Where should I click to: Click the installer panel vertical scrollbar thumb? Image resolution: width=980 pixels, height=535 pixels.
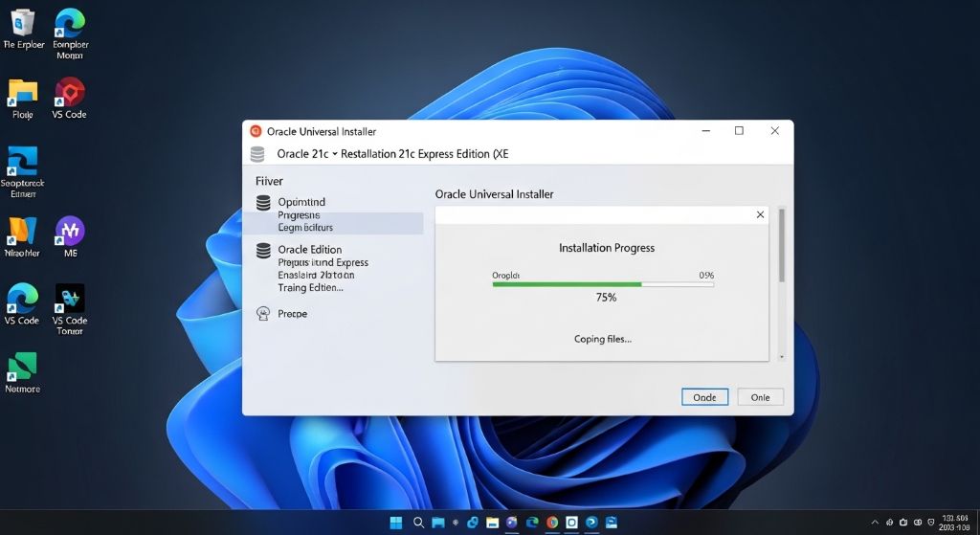781,245
